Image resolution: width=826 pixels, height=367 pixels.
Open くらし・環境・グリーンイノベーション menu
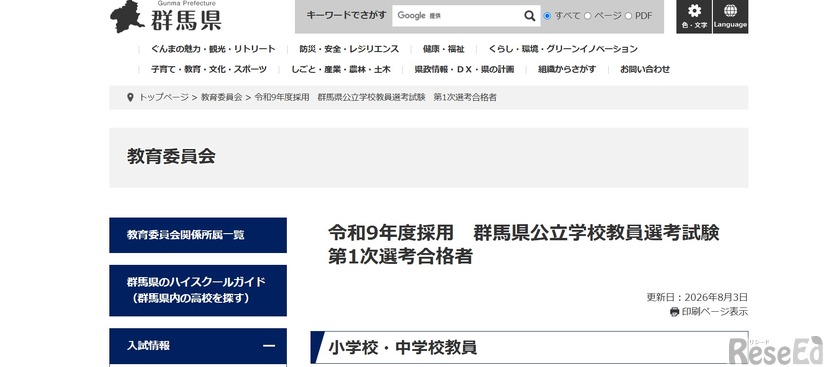point(563,49)
